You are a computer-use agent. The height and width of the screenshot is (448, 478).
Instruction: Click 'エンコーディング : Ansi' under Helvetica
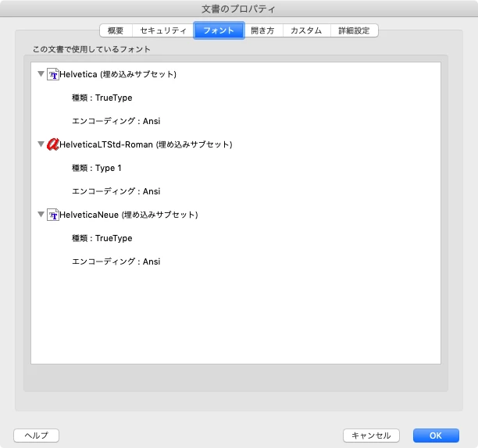click(x=116, y=121)
